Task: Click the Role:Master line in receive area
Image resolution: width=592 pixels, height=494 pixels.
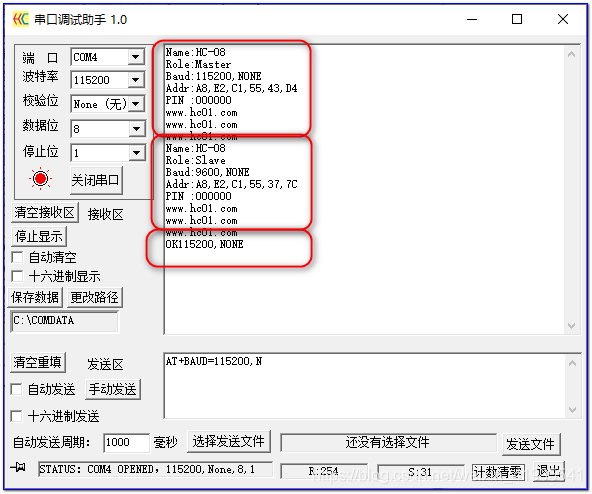Action: click(198, 64)
